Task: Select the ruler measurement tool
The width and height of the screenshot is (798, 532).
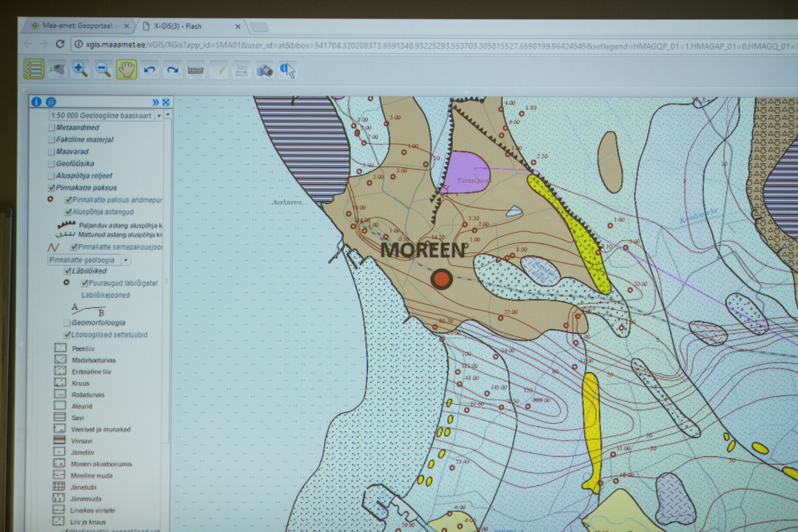Action: click(195, 70)
